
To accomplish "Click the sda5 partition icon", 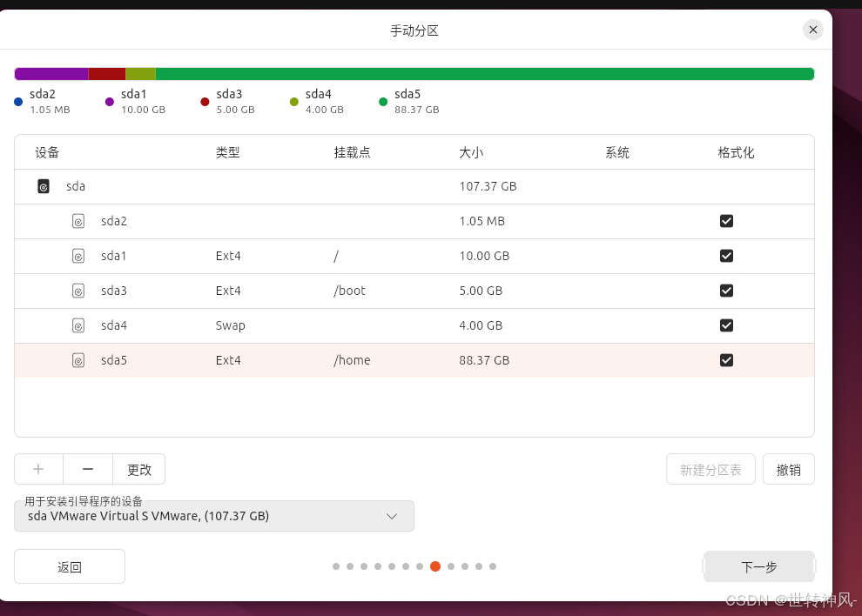I will click(78, 360).
